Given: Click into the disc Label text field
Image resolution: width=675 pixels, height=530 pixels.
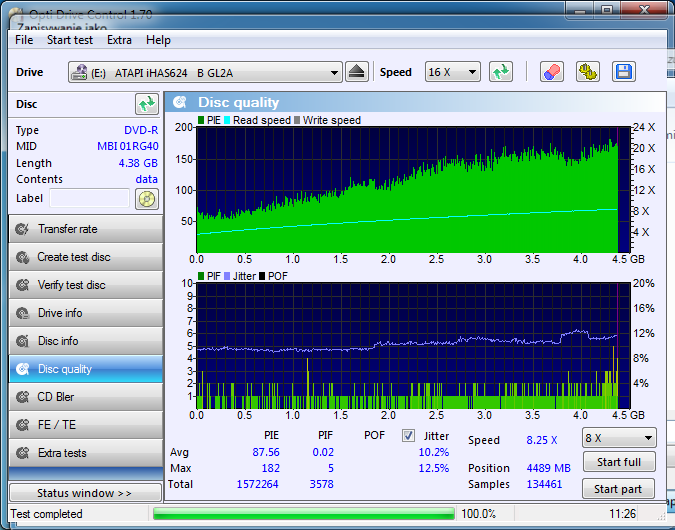Looking at the screenshot, I should (x=90, y=198).
